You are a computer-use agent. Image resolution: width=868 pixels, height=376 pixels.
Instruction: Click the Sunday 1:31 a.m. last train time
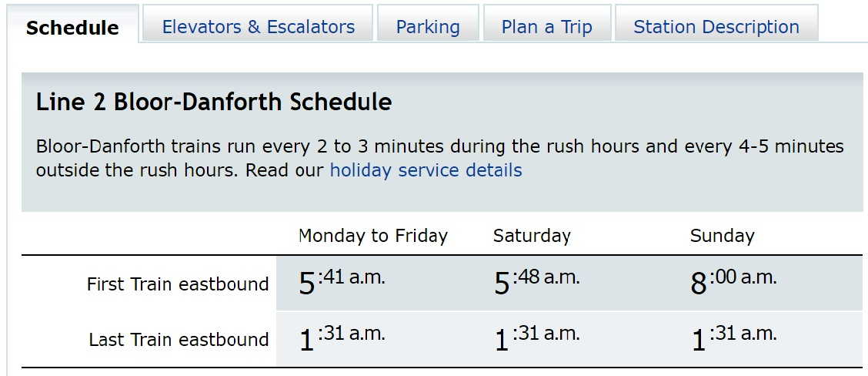[x=733, y=337]
